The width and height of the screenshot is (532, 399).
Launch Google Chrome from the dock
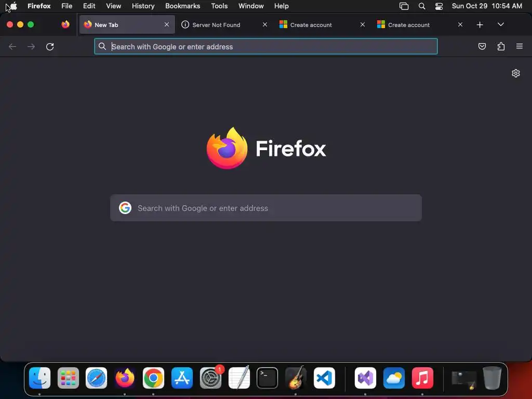point(153,378)
